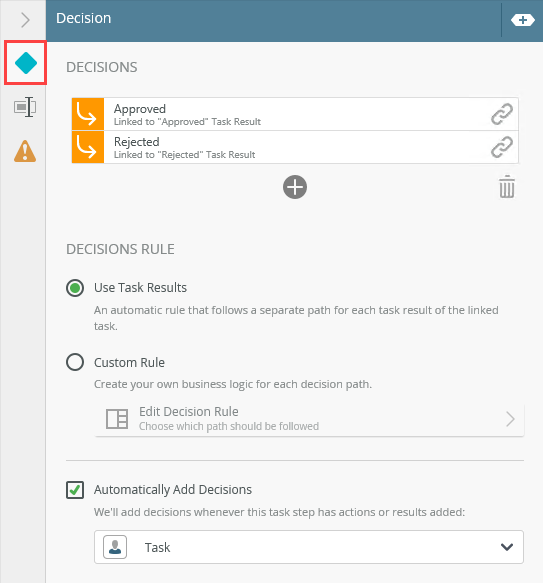Click the link icon for Rejected decision
Viewport: 543px width, 583px height.
pos(502,147)
